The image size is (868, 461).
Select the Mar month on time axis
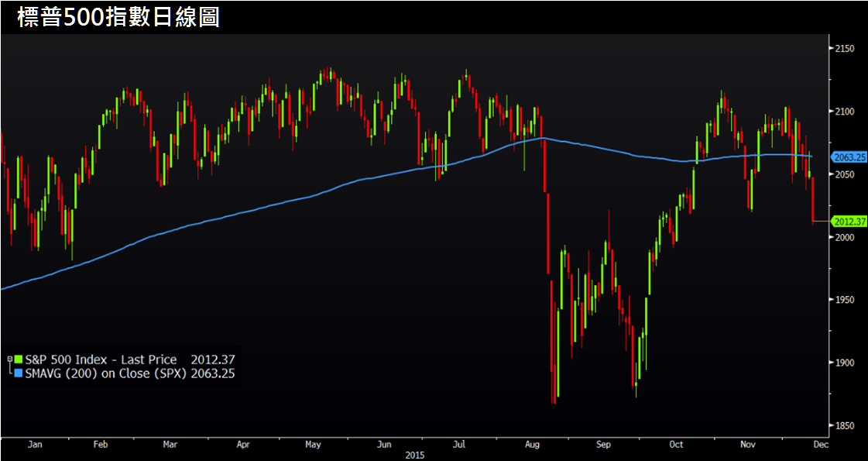[170, 446]
